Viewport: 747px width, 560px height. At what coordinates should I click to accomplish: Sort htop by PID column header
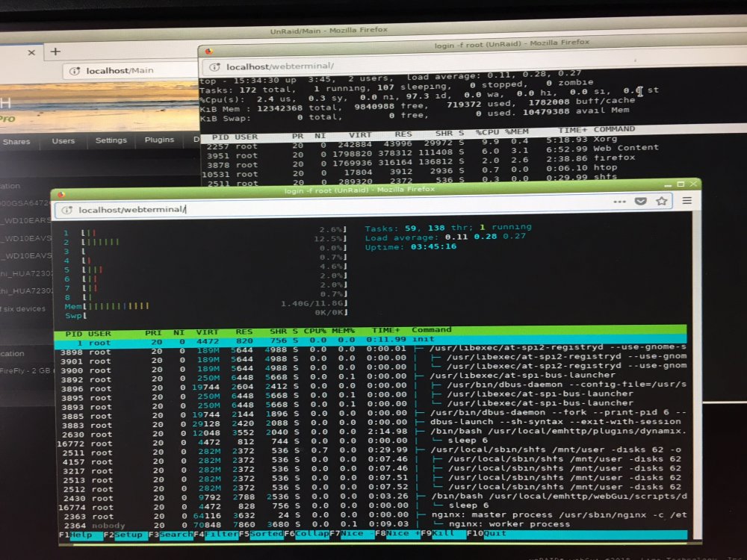(74, 334)
